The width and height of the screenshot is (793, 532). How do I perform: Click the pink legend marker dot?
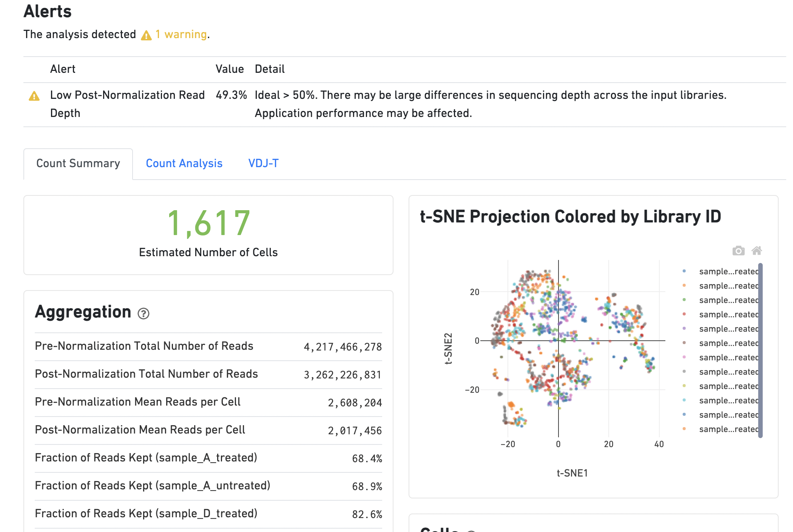tap(684, 357)
